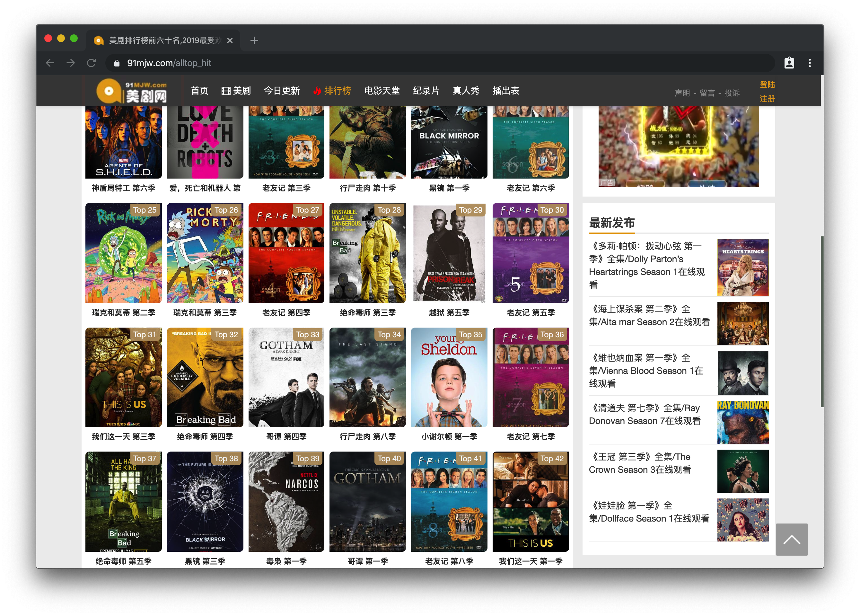The height and width of the screenshot is (616, 860).
Task: Open Top 31 This Is Us poster
Action: [123, 377]
